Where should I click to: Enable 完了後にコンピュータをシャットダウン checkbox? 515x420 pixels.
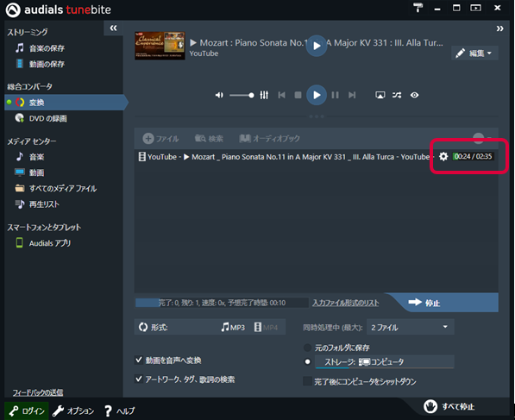[307, 381]
